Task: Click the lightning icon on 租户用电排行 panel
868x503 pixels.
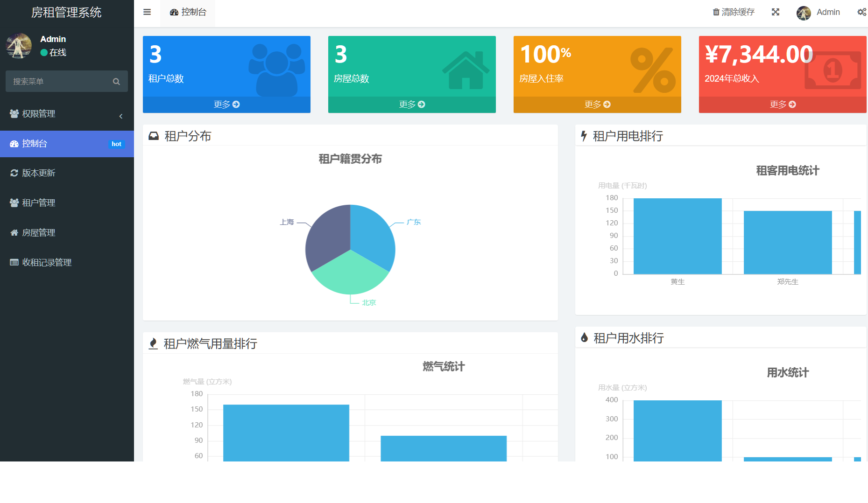Action: pyautogui.click(x=584, y=136)
